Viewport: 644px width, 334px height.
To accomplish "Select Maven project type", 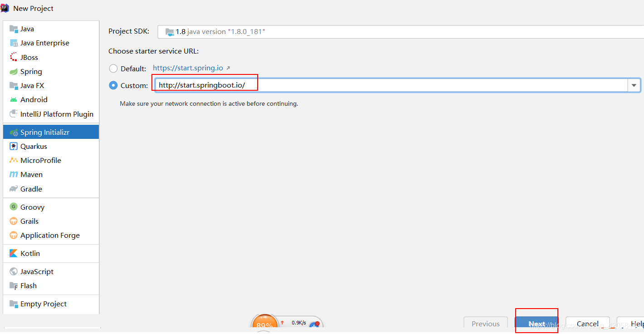I will 51,175.
